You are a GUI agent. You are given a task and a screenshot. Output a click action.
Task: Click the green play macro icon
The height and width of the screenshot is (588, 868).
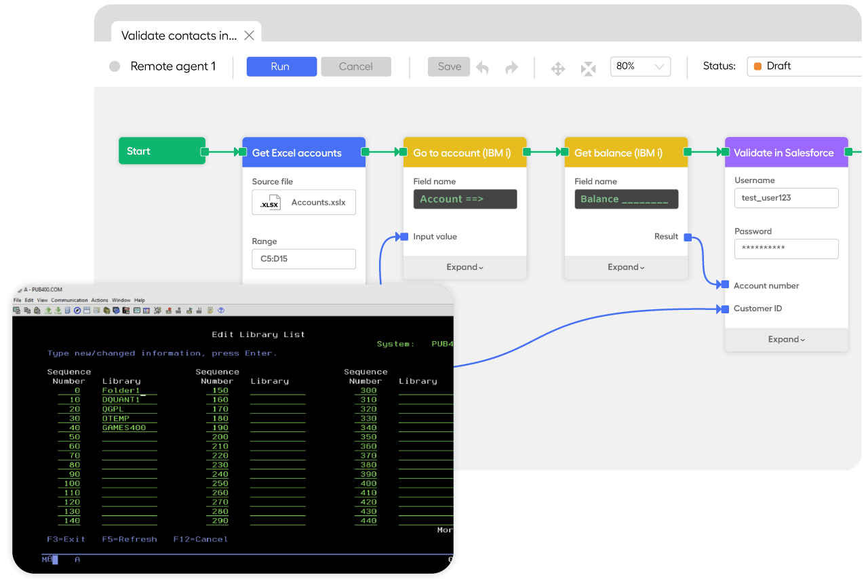click(189, 311)
